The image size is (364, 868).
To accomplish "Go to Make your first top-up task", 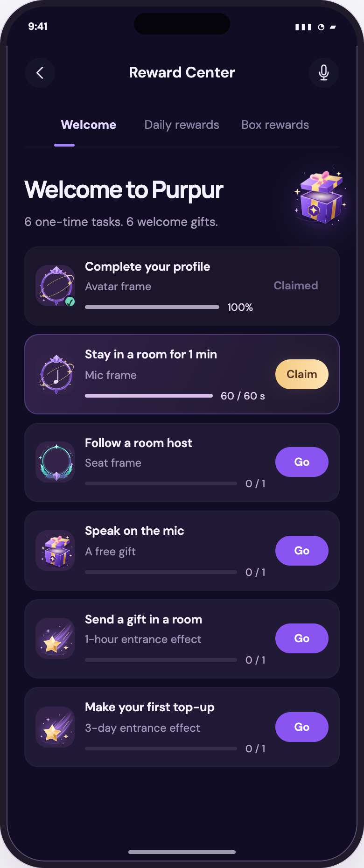I will coord(302,727).
